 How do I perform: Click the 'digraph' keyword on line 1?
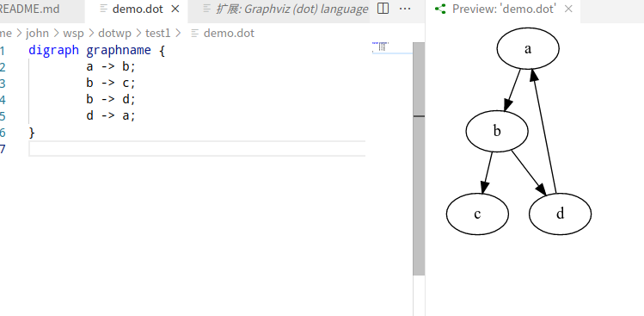53,51
